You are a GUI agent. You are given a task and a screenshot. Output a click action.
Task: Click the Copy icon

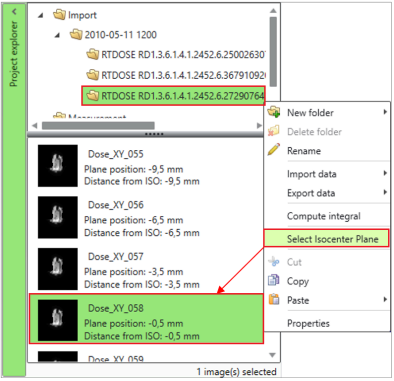coord(274,280)
